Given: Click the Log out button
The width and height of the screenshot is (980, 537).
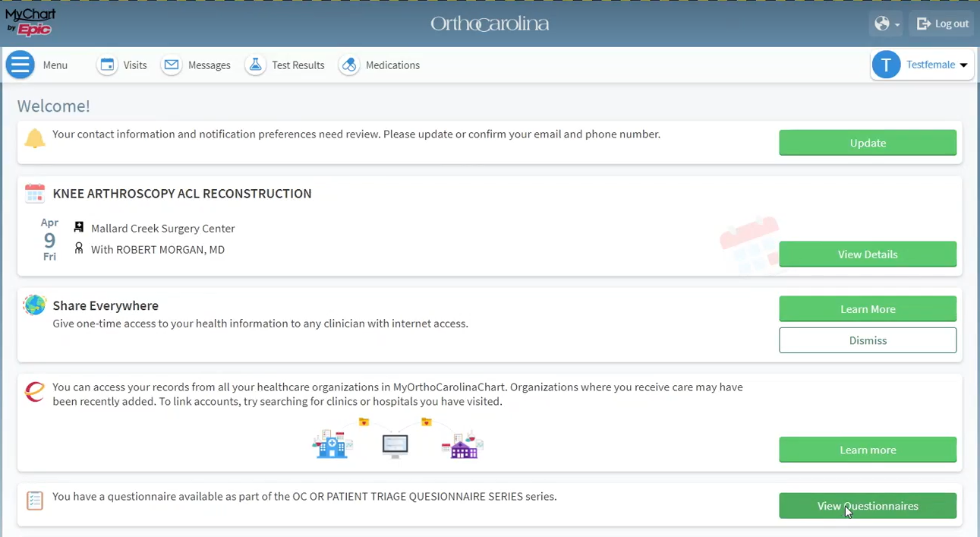Looking at the screenshot, I should pyautogui.click(x=942, y=24).
